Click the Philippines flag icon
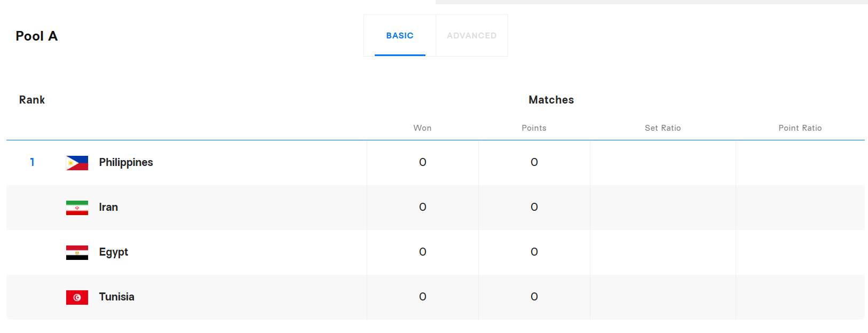The width and height of the screenshot is (868, 333). [x=77, y=163]
